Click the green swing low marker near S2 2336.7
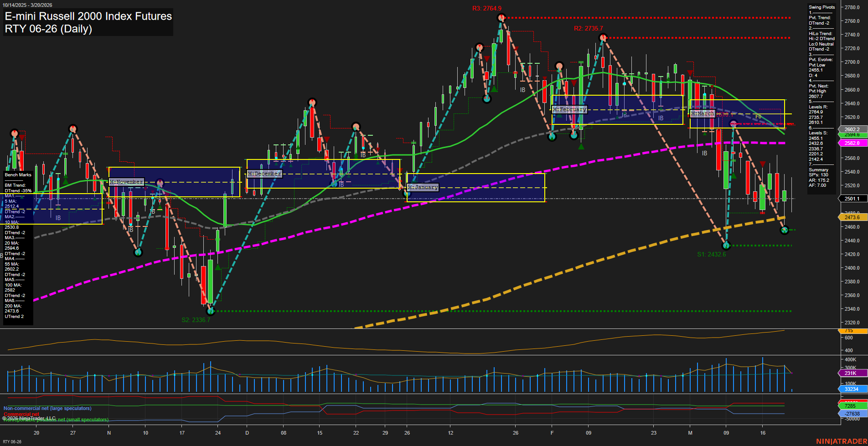 tap(211, 311)
